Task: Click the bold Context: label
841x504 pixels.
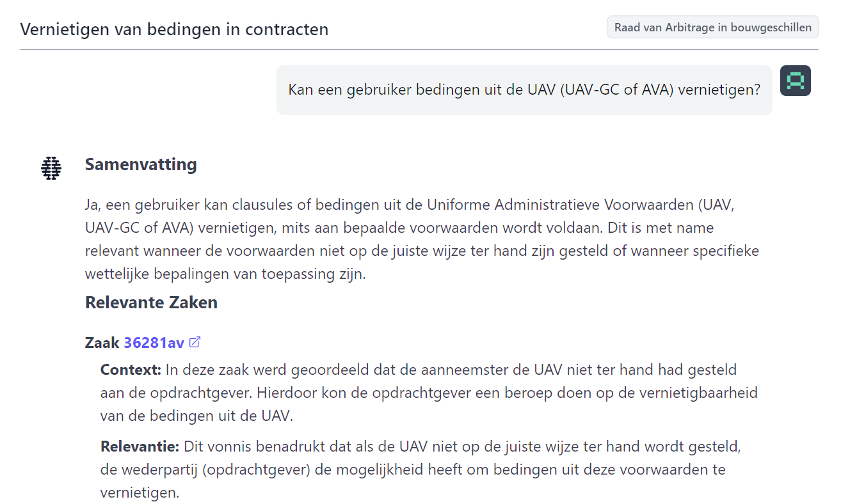Action: tap(131, 370)
